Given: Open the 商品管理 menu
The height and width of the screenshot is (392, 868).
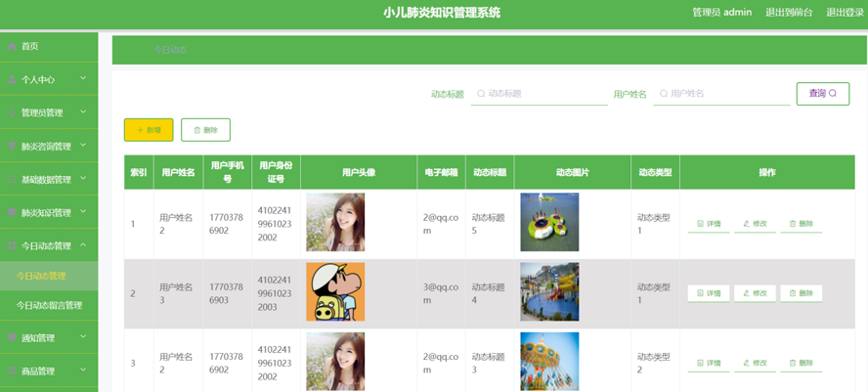Looking at the screenshot, I should [x=49, y=370].
